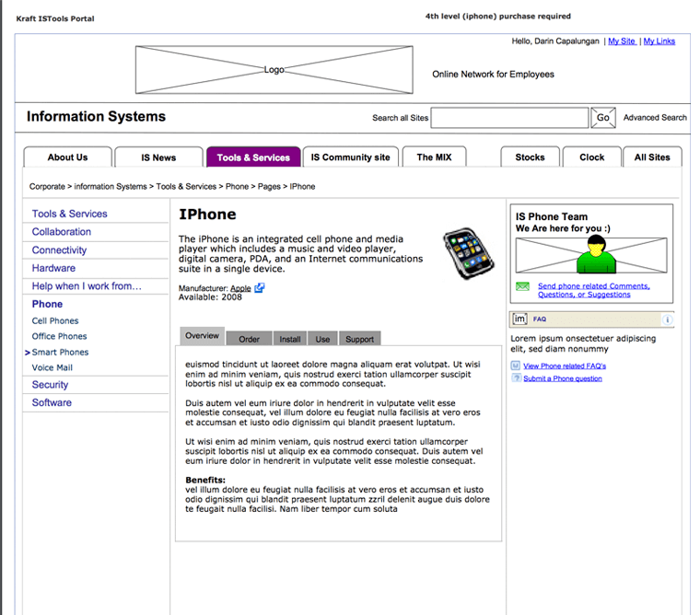Open Connectivity in the sidebar
This screenshot has width=700, height=615.
click(x=59, y=249)
